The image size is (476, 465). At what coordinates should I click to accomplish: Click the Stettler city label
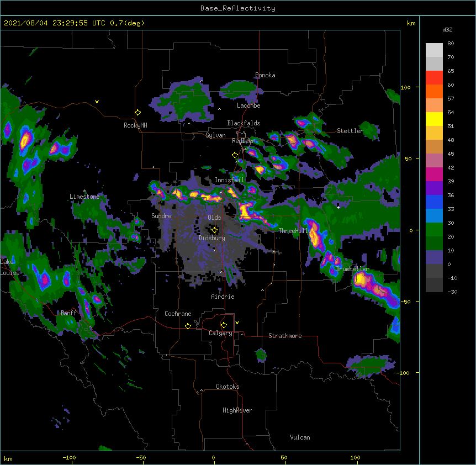coord(350,131)
